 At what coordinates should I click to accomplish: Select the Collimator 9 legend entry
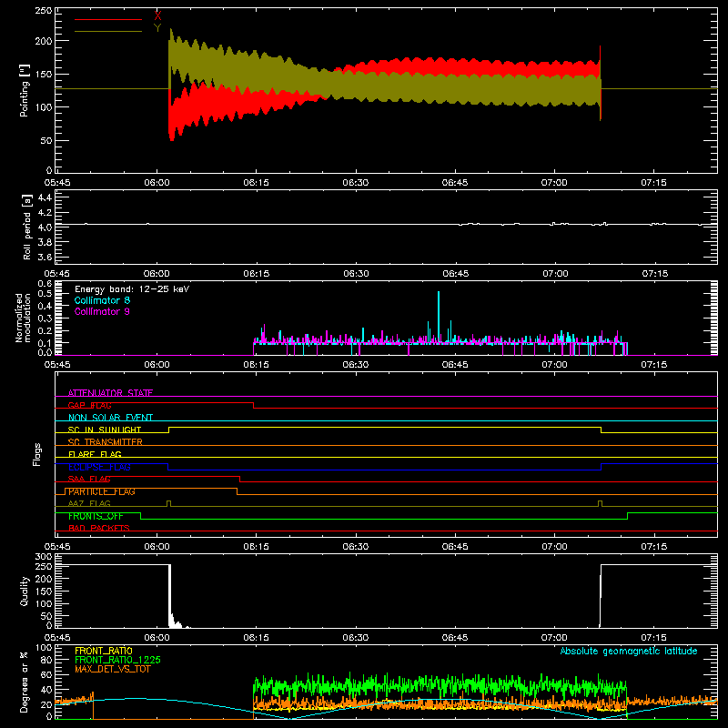point(102,311)
